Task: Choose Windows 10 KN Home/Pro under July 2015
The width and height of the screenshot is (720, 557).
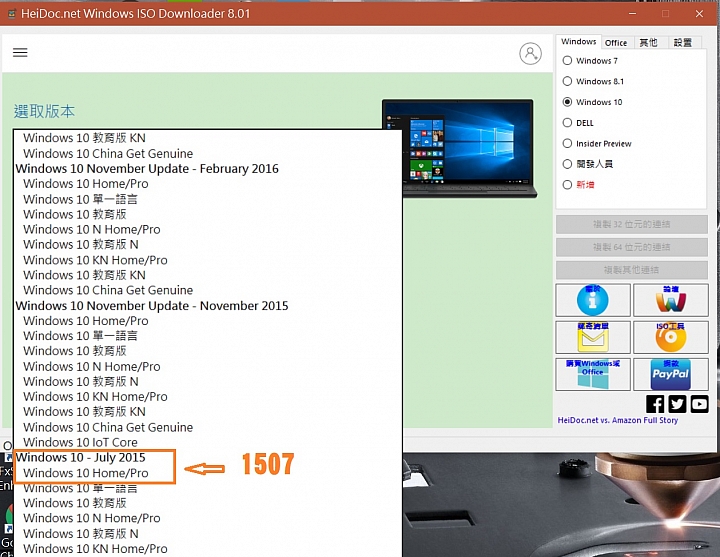Action: 96,549
